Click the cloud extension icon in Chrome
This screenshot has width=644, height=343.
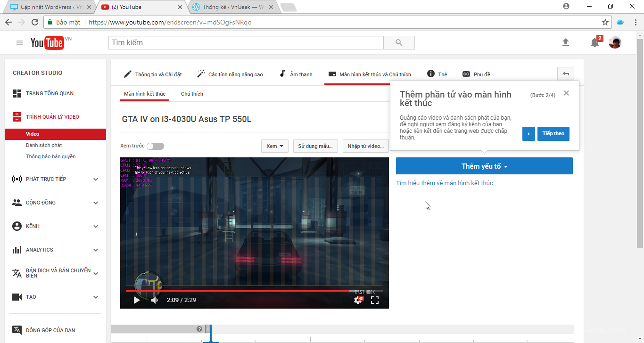pos(620,22)
